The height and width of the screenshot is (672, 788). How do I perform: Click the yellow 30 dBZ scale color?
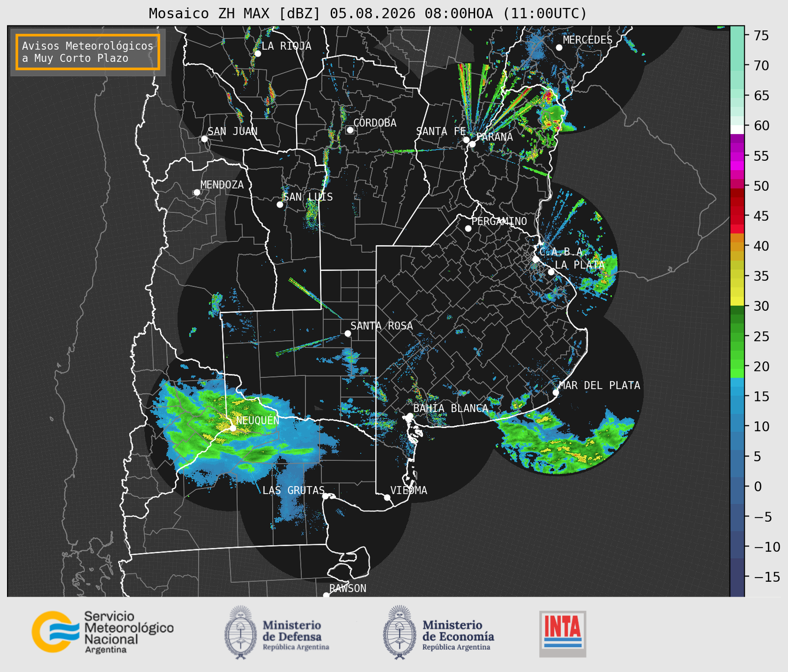click(x=737, y=302)
